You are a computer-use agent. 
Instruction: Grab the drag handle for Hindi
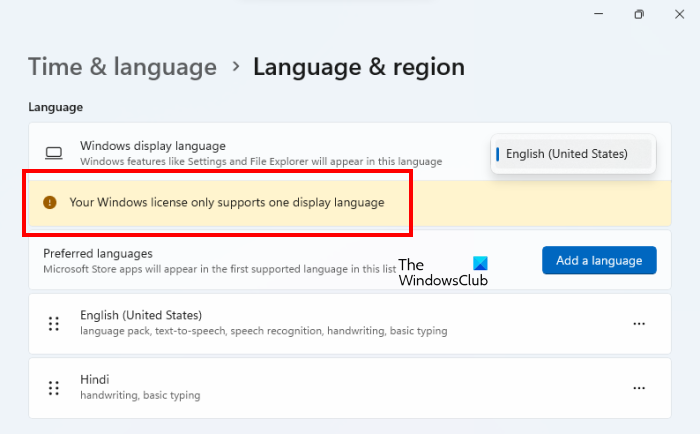(54, 388)
